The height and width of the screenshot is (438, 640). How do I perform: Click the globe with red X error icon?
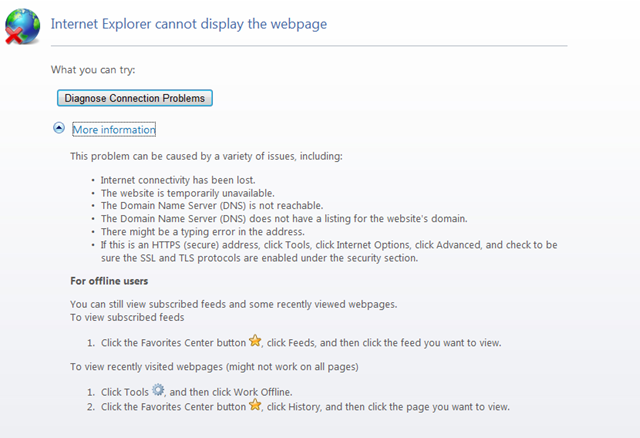pyautogui.click(x=22, y=26)
